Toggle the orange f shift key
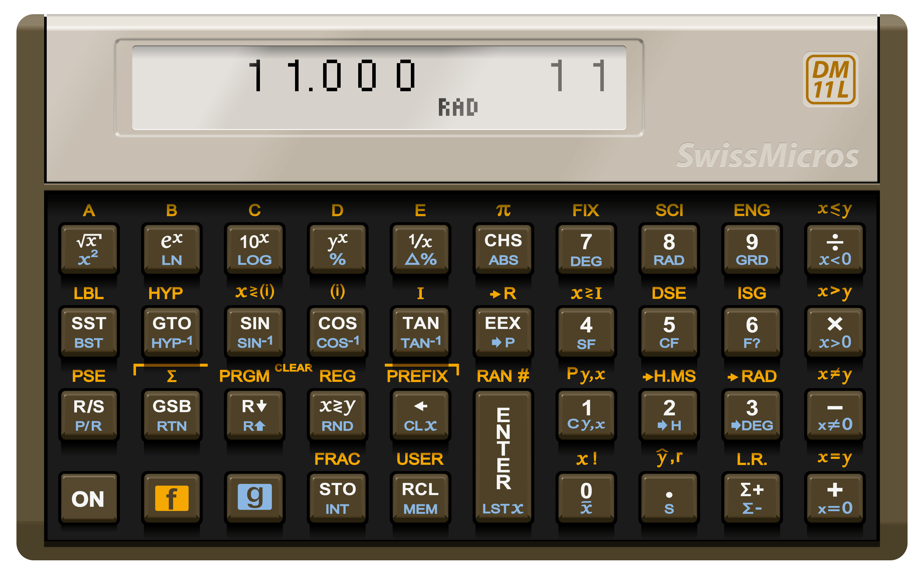 click(171, 497)
